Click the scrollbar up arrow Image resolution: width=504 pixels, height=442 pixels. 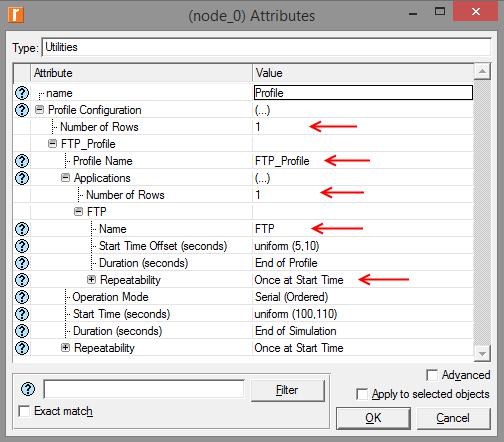(x=482, y=71)
